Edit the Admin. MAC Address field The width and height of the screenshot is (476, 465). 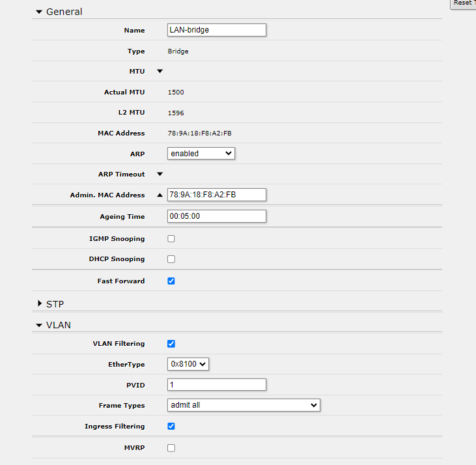(217, 195)
